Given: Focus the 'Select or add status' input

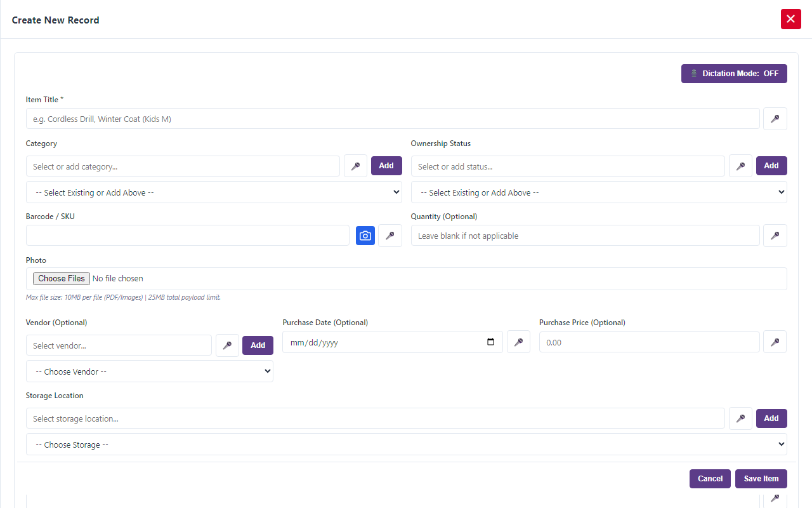Looking at the screenshot, I should pos(568,166).
